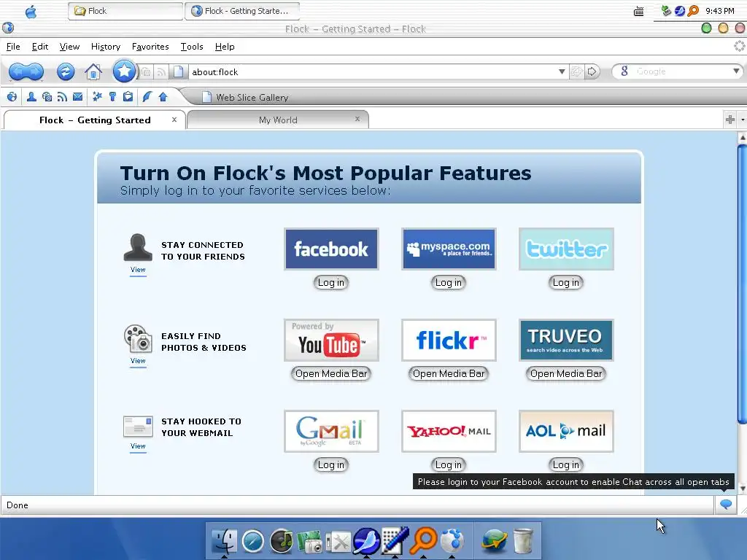
Task: Open Media Bar under YouTube
Action: coord(331,374)
